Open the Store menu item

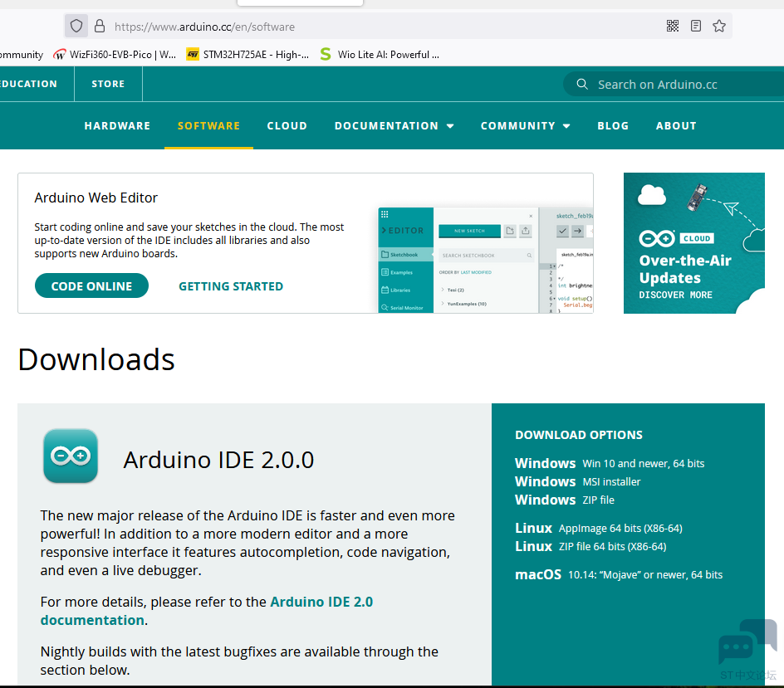click(x=108, y=84)
